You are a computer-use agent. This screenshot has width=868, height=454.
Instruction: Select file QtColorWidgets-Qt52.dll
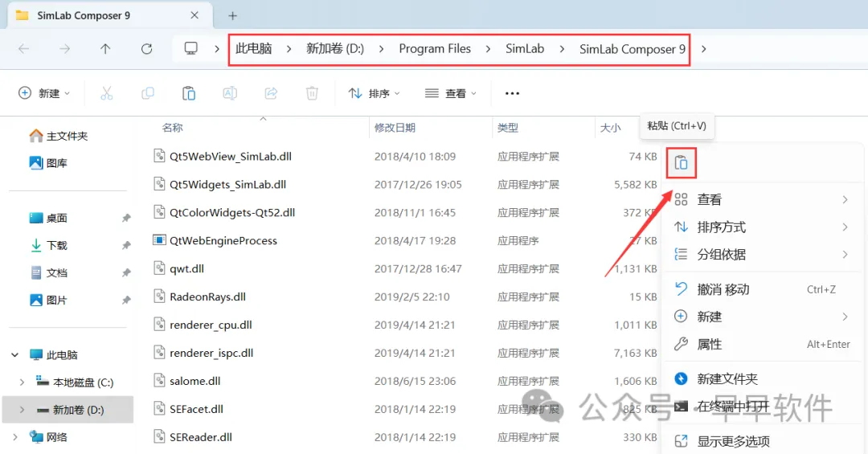point(232,213)
